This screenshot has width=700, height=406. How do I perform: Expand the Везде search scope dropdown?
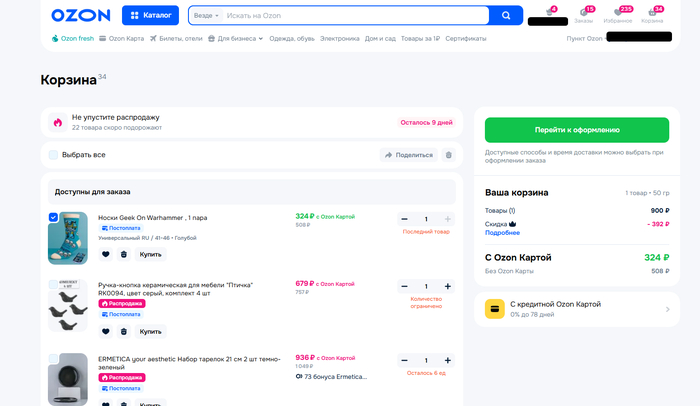coord(206,15)
